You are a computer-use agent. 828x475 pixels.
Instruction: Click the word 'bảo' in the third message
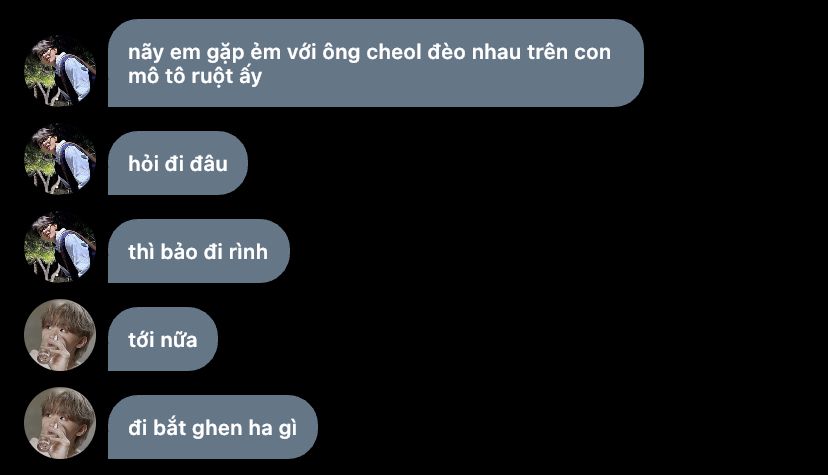(178, 252)
